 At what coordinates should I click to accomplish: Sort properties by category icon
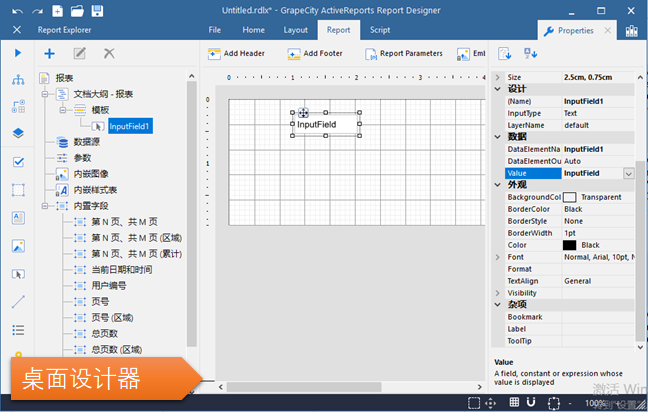(x=505, y=54)
